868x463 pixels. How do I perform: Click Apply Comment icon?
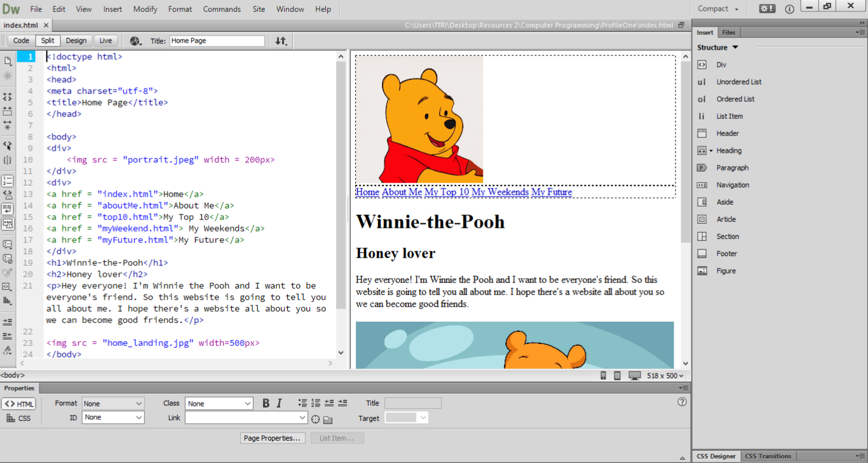tap(8, 244)
